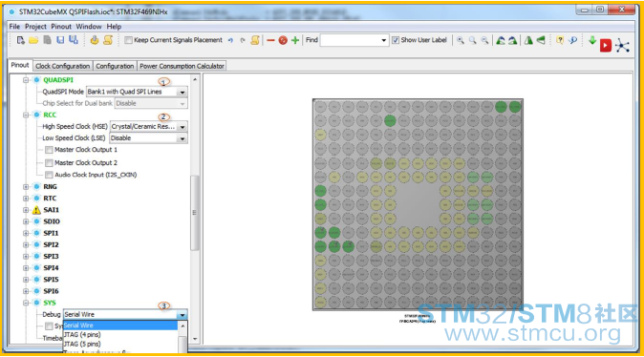Click the Generate Report gear icon
644x357 pixels.
[x=95, y=40]
